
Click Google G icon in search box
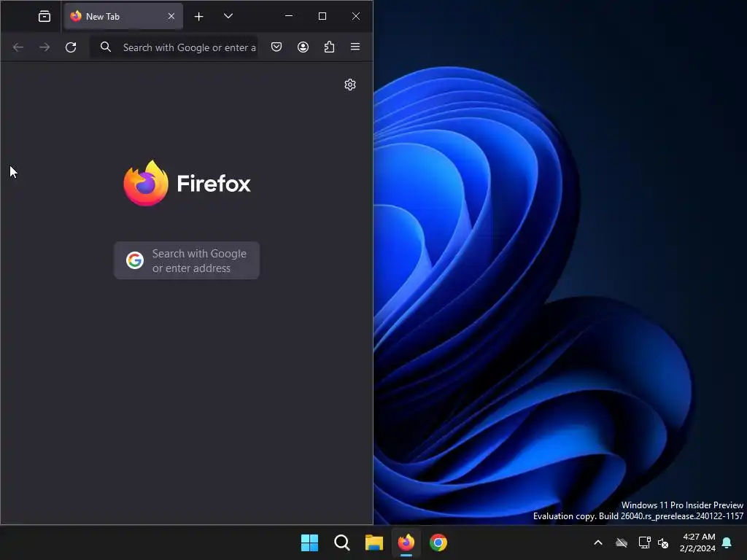[x=135, y=260]
